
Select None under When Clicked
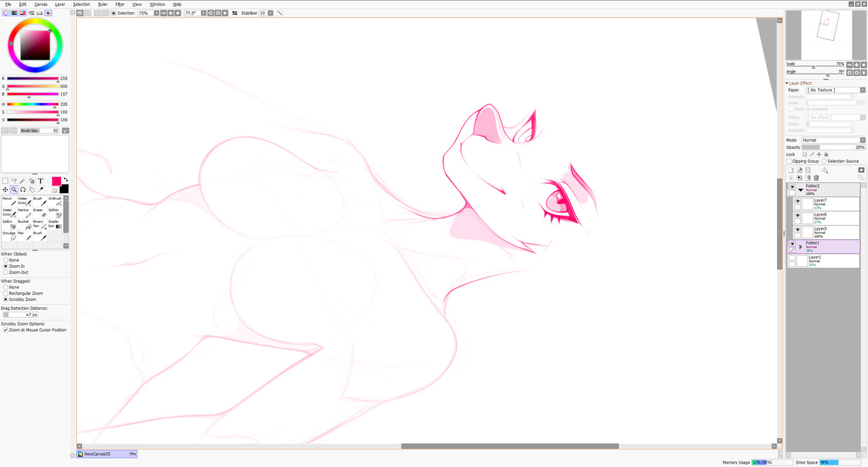click(x=6, y=260)
